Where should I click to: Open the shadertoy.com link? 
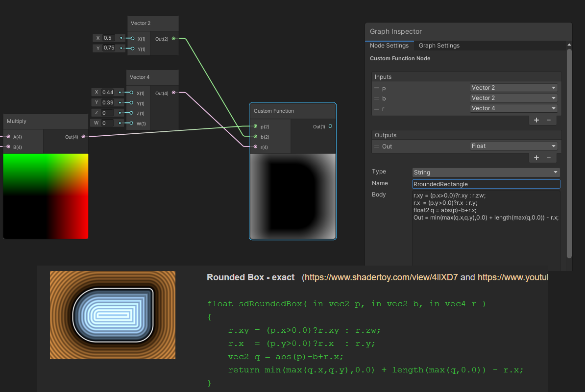[381, 277]
